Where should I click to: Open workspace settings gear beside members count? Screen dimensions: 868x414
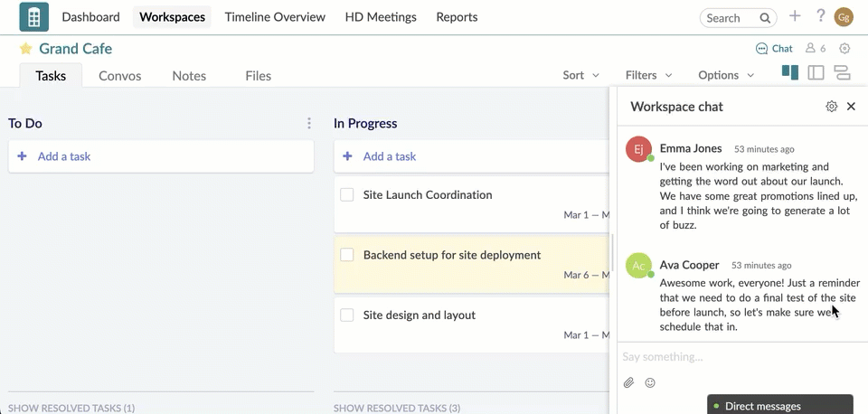(844, 48)
